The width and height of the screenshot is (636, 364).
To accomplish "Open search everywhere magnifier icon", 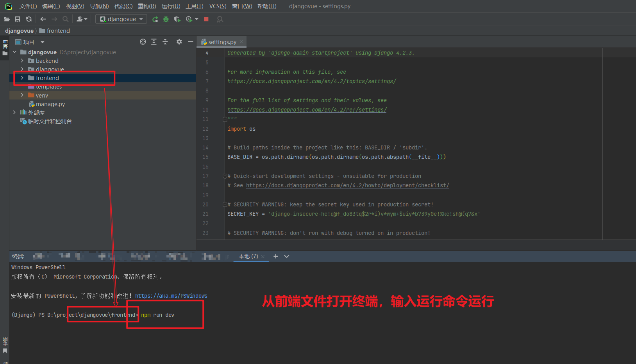I will point(66,19).
